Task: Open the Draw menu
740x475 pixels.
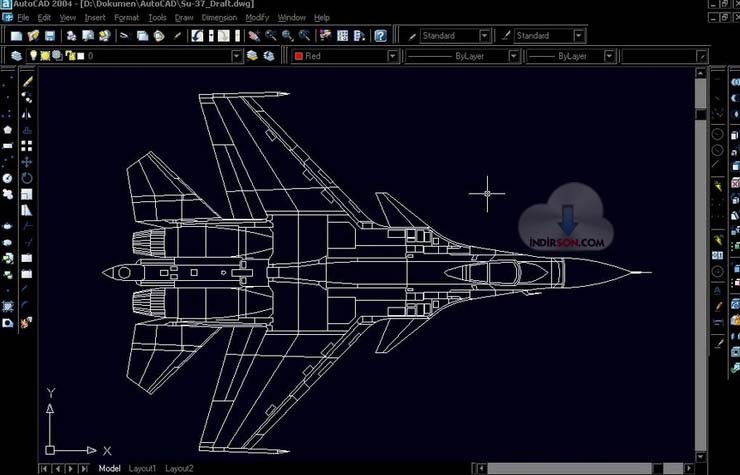Action: coord(184,17)
